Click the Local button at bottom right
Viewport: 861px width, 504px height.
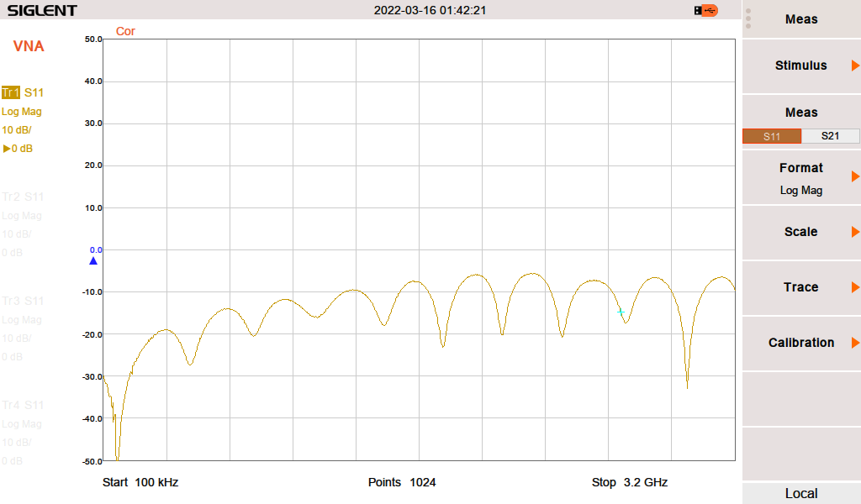[801, 493]
